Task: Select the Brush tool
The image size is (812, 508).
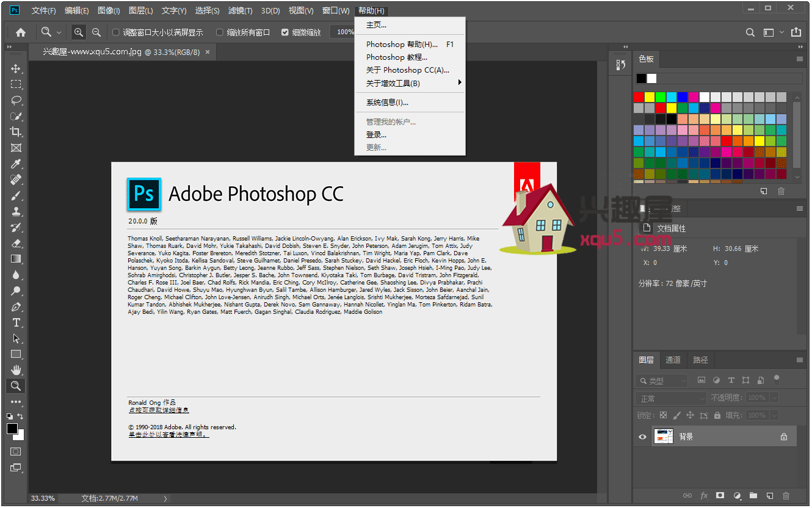Action: coord(16,195)
